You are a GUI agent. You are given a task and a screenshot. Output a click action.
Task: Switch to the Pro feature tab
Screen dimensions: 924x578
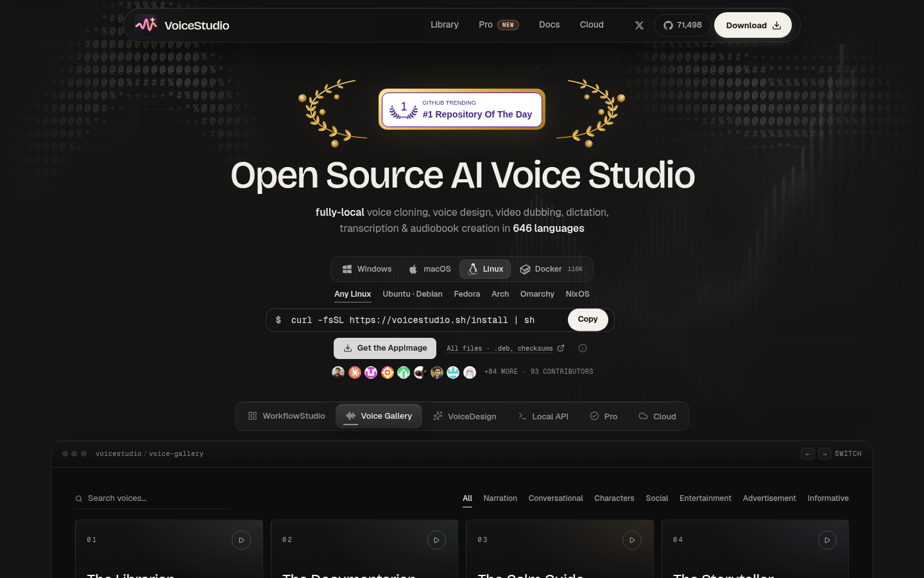(x=604, y=416)
